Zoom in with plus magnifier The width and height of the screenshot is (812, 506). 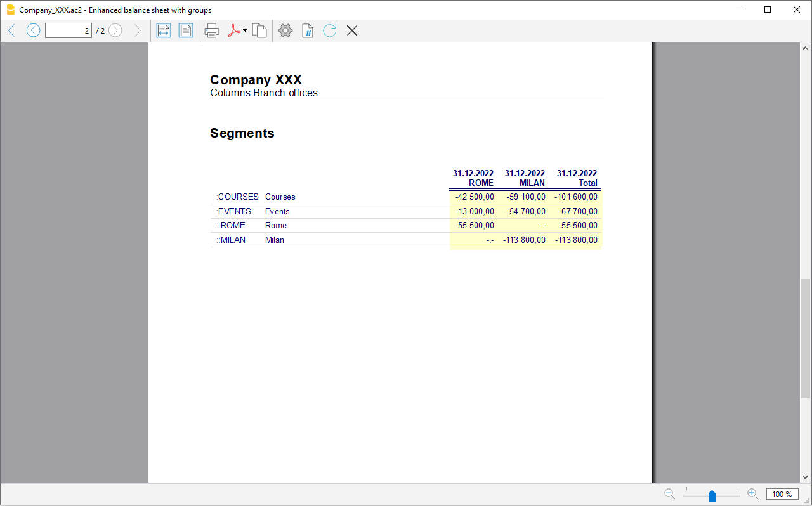pos(752,494)
